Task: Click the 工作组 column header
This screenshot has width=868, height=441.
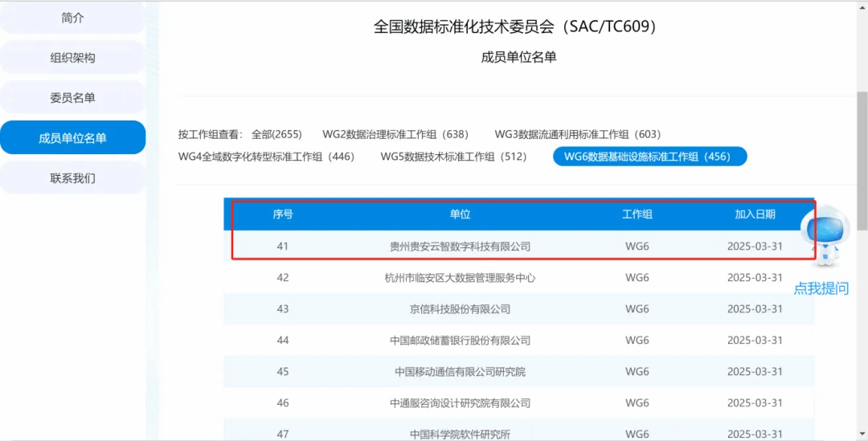Action: [x=637, y=214]
